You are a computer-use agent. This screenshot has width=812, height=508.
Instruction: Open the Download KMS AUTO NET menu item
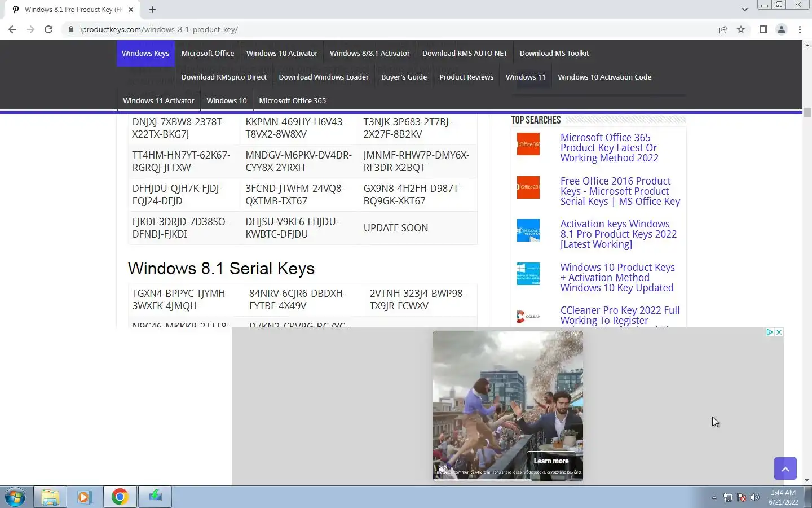tap(465, 53)
